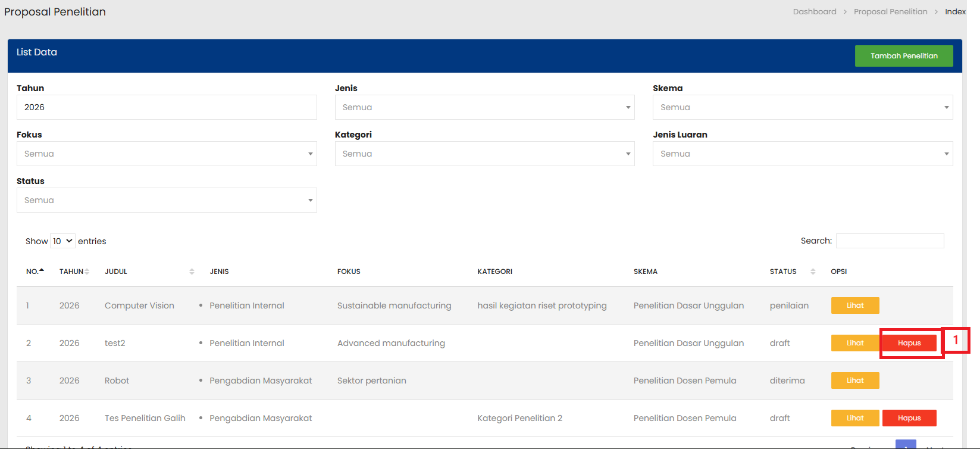Sort table by NO. column arrow

tap(41, 271)
